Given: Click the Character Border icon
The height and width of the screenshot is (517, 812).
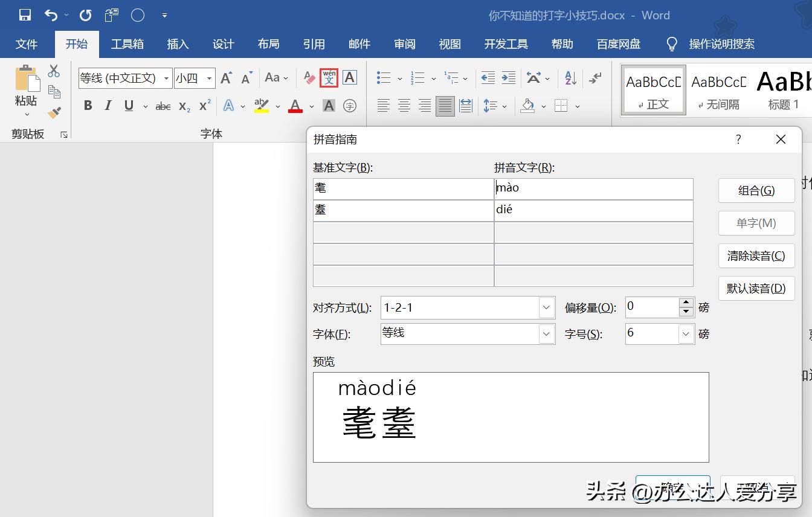Looking at the screenshot, I should coord(349,77).
